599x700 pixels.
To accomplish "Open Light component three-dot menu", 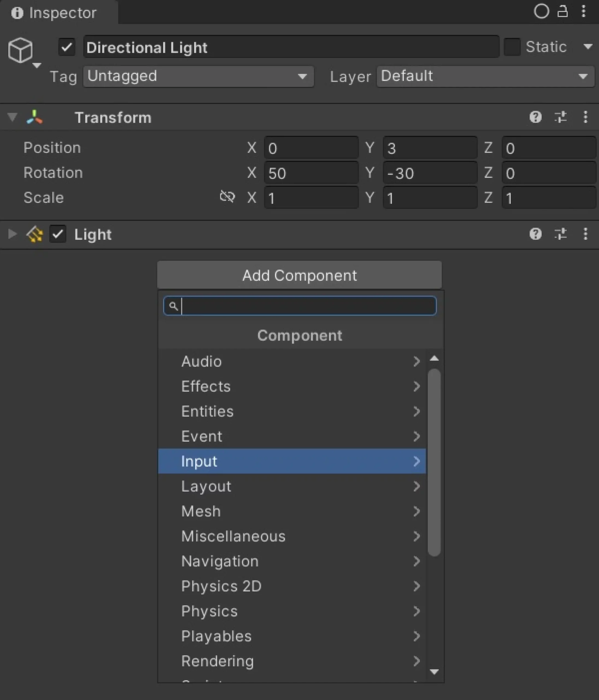I will click(585, 234).
